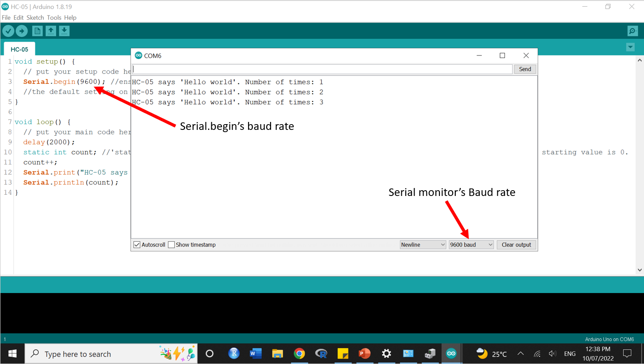Click the taskbar search box
Screen dimensions: 644x364
coord(111,354)
